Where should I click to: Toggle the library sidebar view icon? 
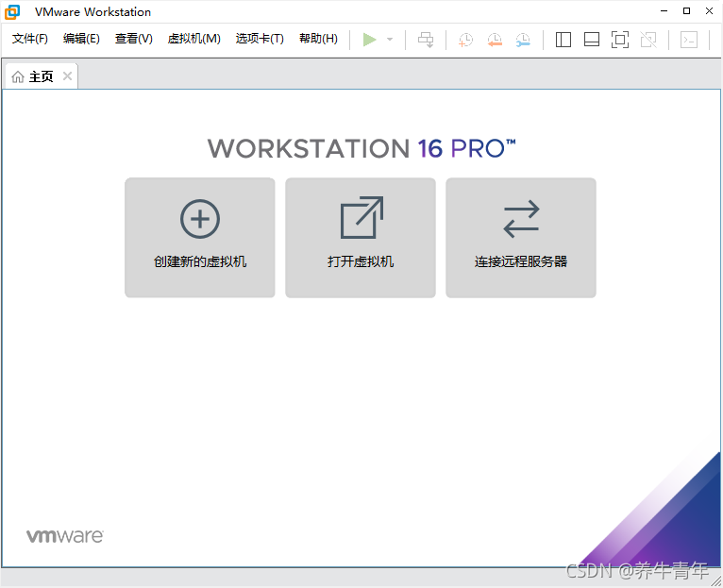click(x=563, y=40)
